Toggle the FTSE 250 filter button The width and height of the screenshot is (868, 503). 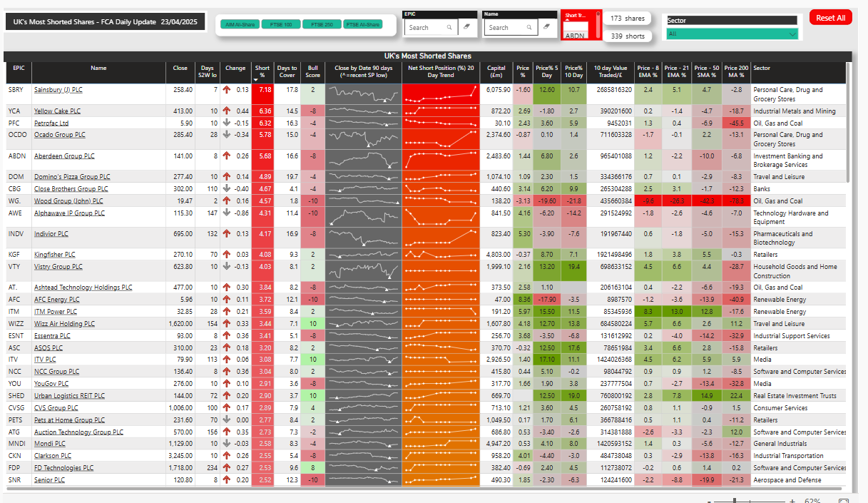tap(322, 24)
